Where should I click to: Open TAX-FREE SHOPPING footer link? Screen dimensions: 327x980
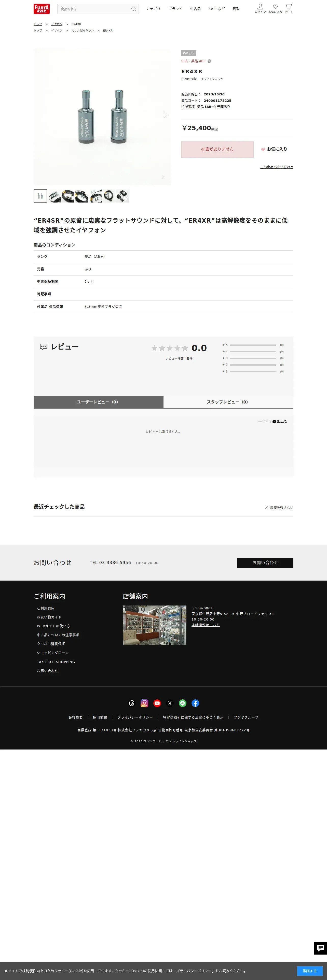tap(56, 662)
